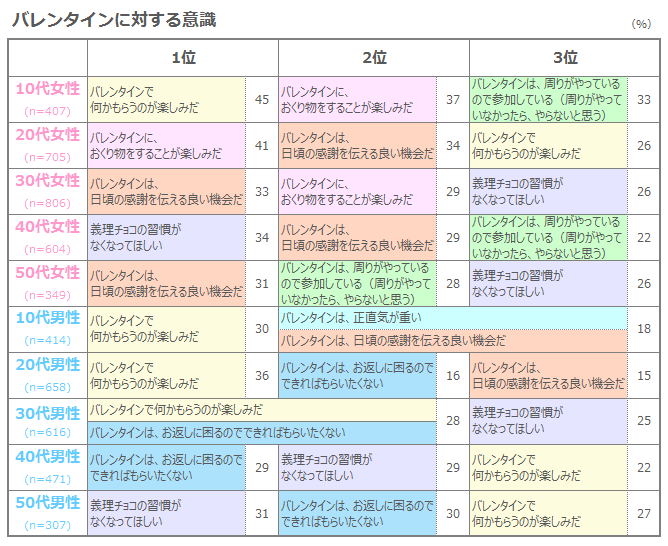Click value 30 in 50代男性 row
The image size is (668, 546).
click(453, 514)
